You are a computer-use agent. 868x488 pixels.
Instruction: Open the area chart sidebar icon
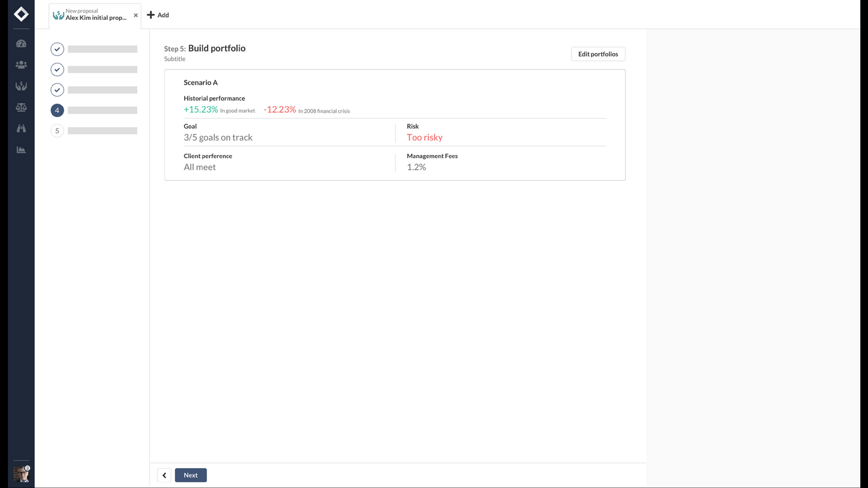pos(21,150)
